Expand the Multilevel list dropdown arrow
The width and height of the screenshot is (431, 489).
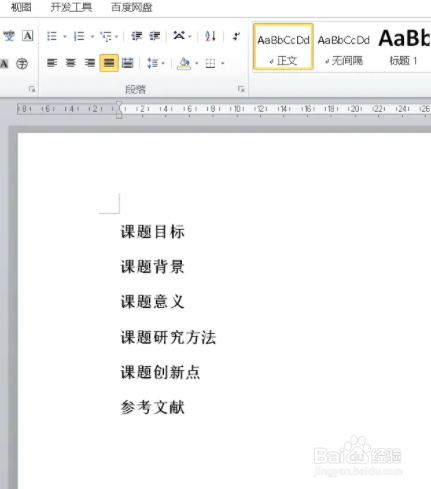click(x=117, y=36)
